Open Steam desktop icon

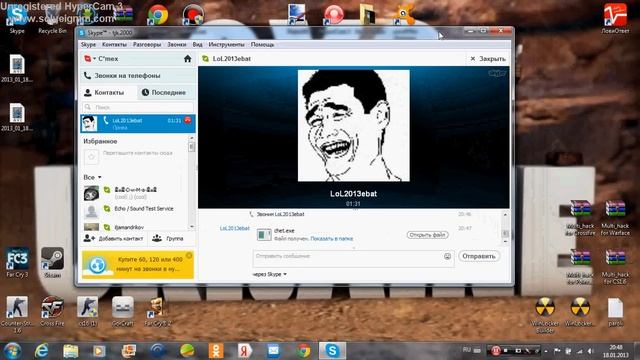tap(52, 262)
